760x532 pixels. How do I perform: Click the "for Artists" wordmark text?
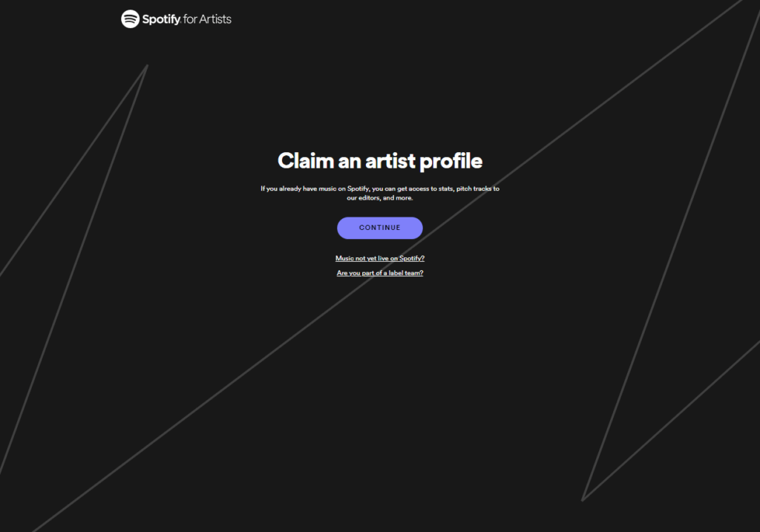(x=207, y=19)
